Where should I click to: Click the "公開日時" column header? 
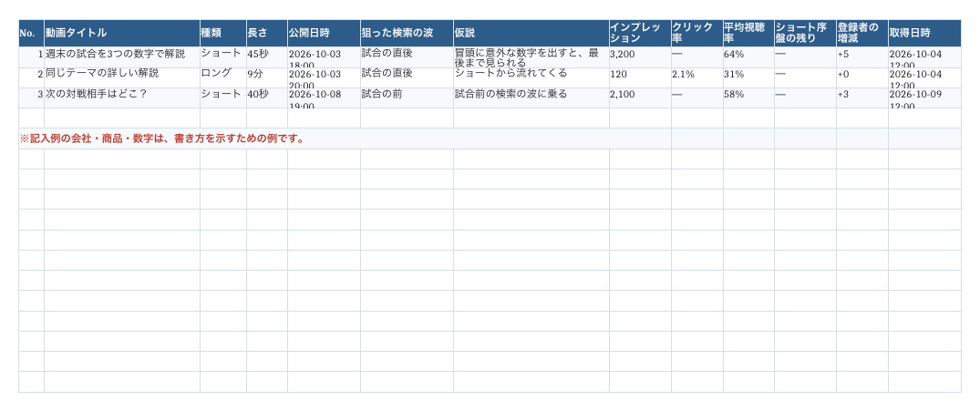324,33
